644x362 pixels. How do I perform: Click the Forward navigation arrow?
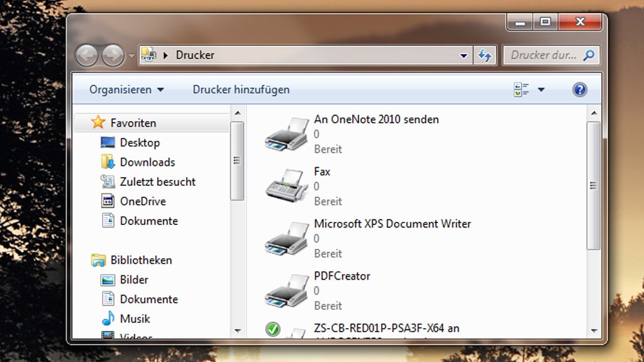[113, 55]
